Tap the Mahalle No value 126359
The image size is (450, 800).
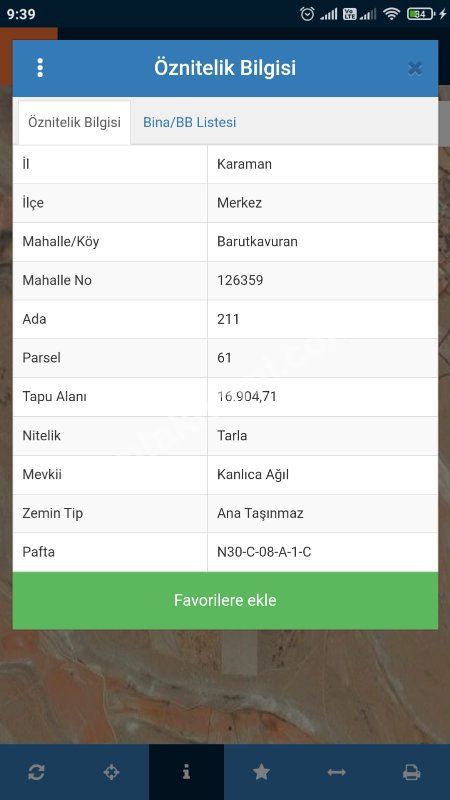[x=240, y=280]
